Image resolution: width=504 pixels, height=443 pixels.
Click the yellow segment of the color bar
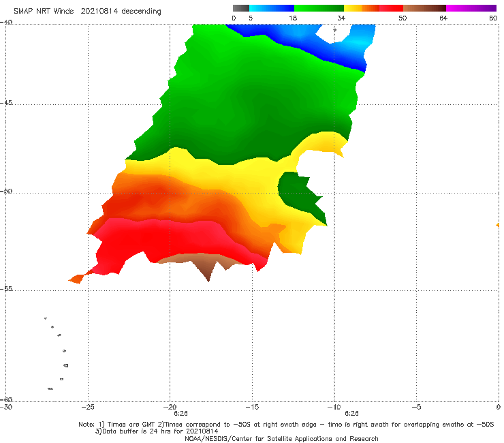point(353,8)
